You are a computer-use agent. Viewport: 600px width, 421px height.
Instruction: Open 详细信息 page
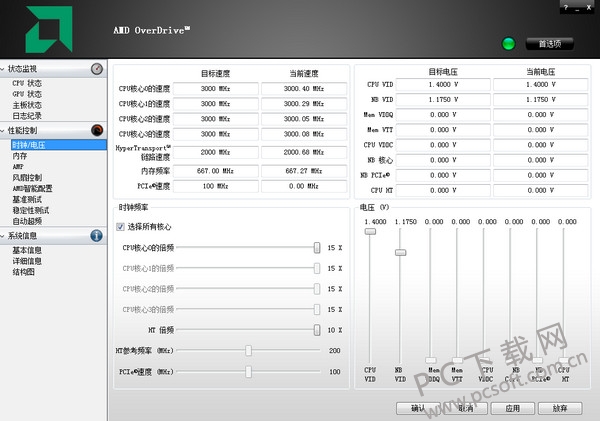point(27,261)
